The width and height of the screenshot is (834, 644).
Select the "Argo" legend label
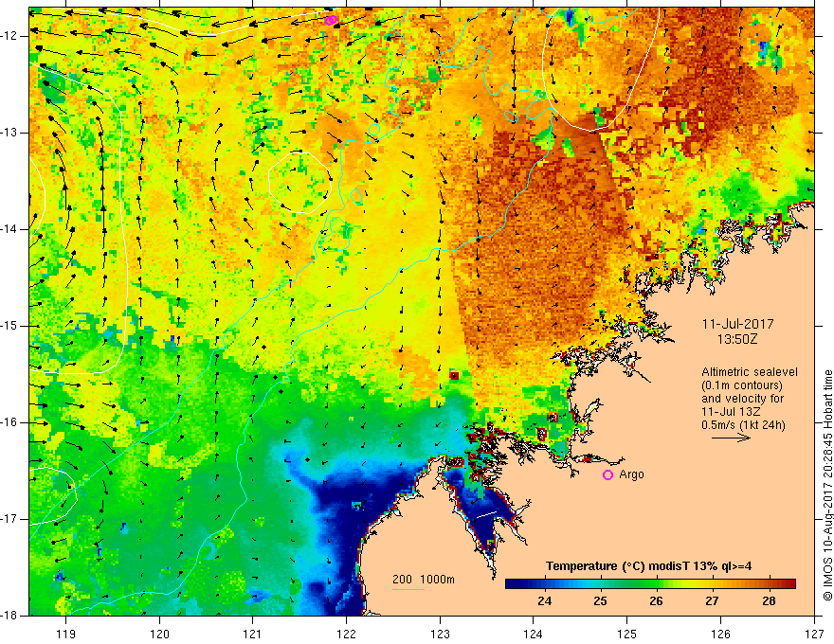tap(631, 474)
